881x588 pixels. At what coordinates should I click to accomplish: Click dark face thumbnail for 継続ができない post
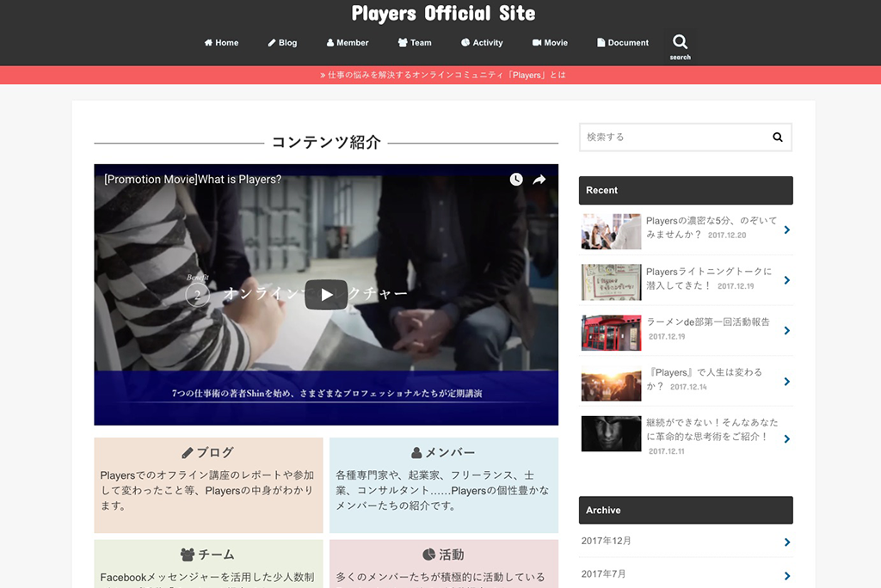[x=611, y=433]
